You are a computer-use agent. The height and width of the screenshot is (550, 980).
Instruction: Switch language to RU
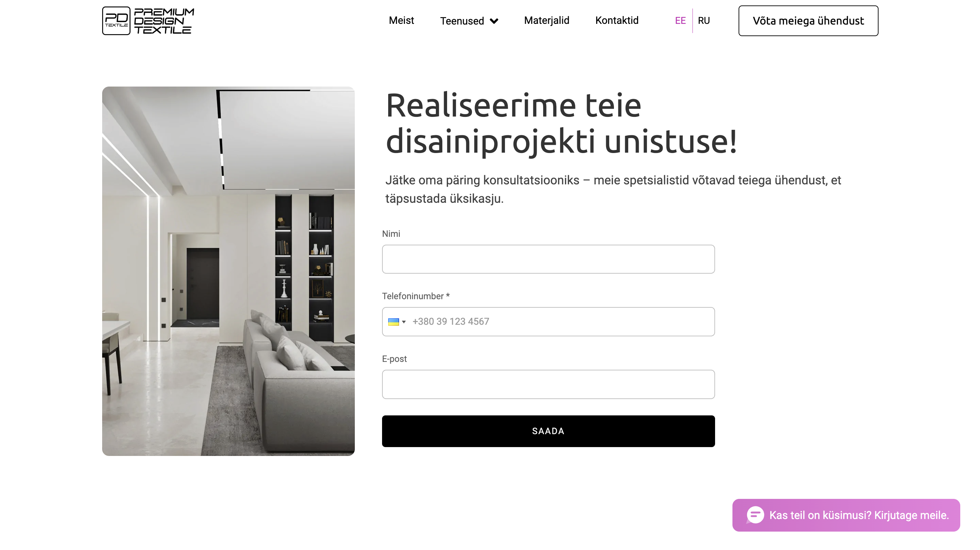click(704, 20)
